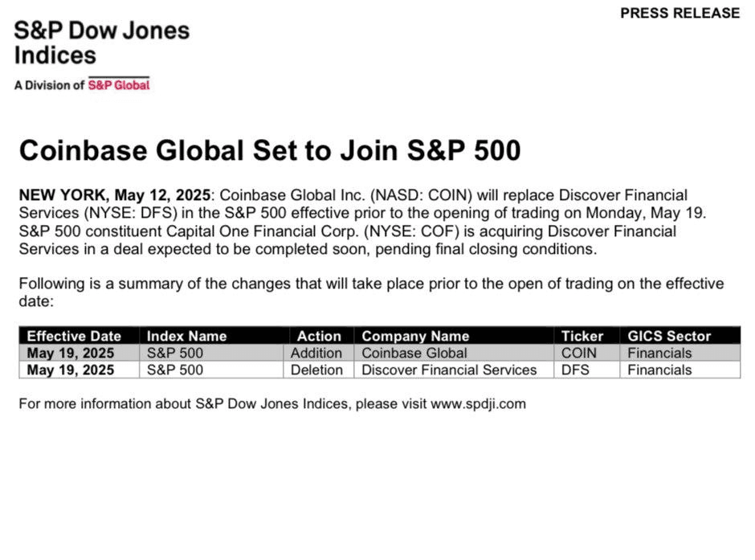Select the Ticker column header
Screen dimensions: 755x560
click(582, 336)
